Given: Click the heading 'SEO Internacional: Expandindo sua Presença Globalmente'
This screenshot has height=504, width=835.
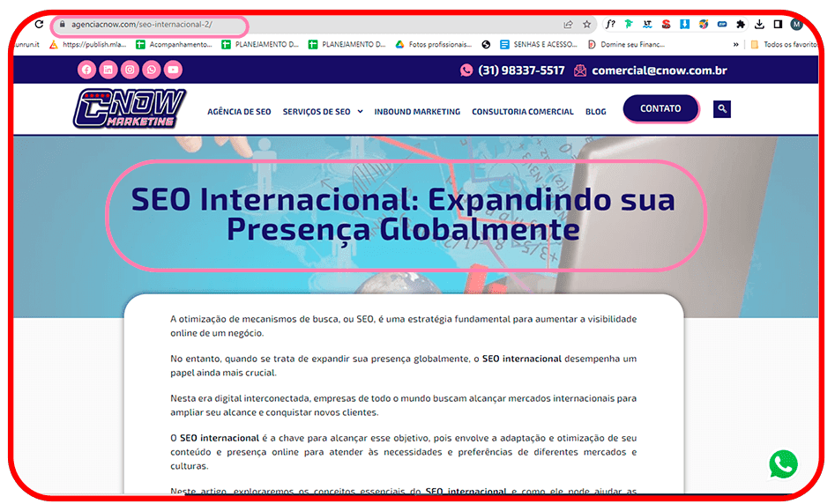Looking at the screenshot, I should [x=403, y=214].
